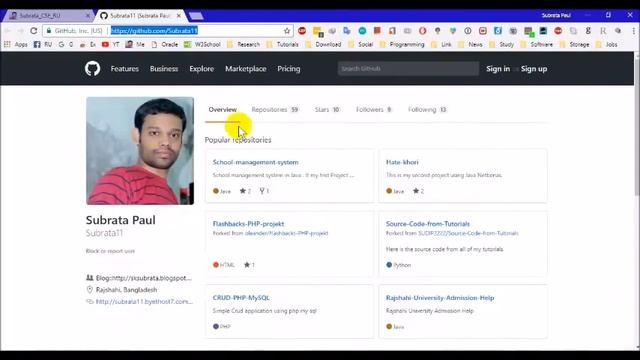The width and height of the screenshot is (640, 360).
Task: Click the fork icon on the School-management-system card
Action: [x=262, y=191]
